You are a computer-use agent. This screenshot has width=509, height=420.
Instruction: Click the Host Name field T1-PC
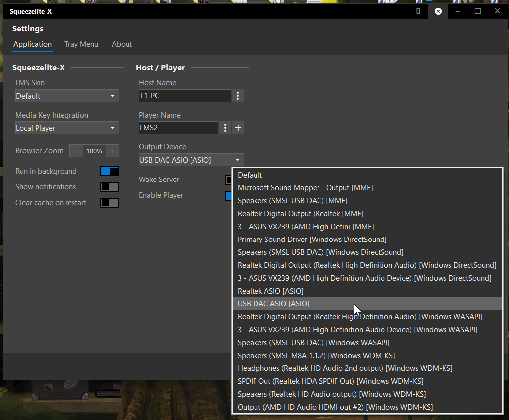(185, 96)
